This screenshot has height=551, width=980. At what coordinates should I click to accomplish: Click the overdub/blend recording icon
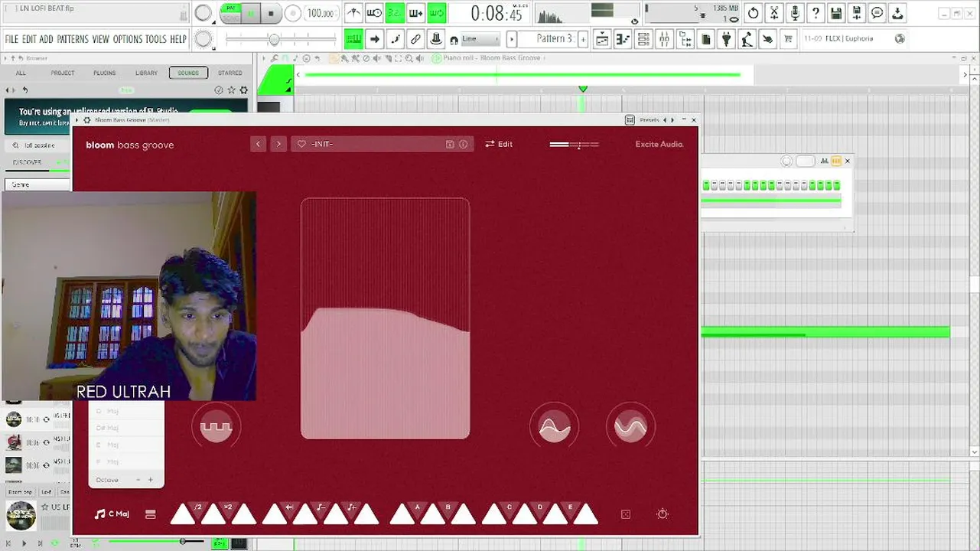point(415,13)
